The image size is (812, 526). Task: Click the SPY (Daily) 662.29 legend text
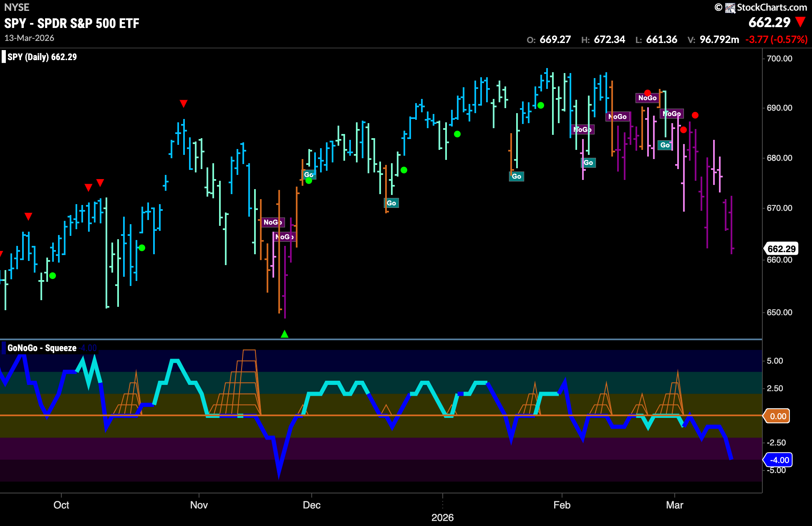tap(42, 57)
